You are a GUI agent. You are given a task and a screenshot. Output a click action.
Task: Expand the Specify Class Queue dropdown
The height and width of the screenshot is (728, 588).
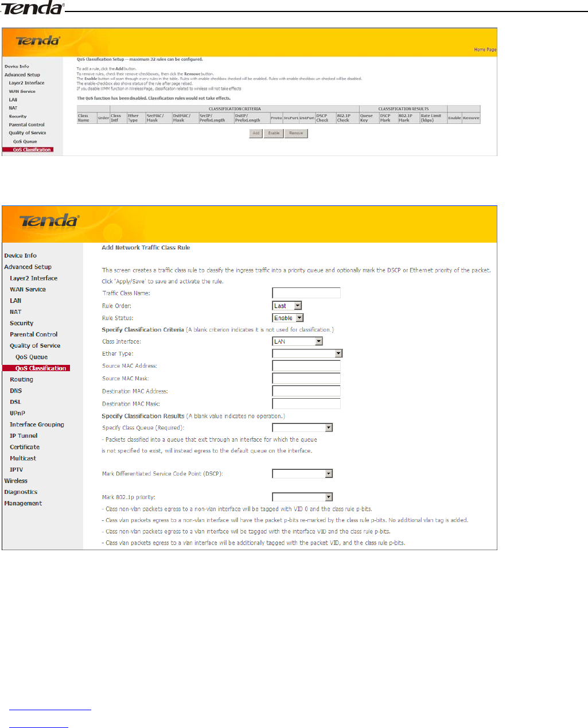[302, 428]
